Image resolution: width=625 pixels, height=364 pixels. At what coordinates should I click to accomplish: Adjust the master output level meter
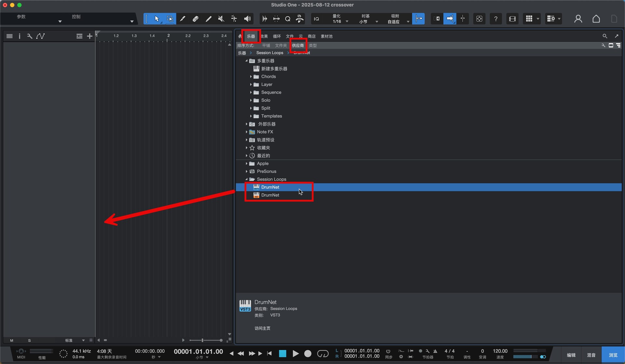pyautogui.click(x=525, y=357)
